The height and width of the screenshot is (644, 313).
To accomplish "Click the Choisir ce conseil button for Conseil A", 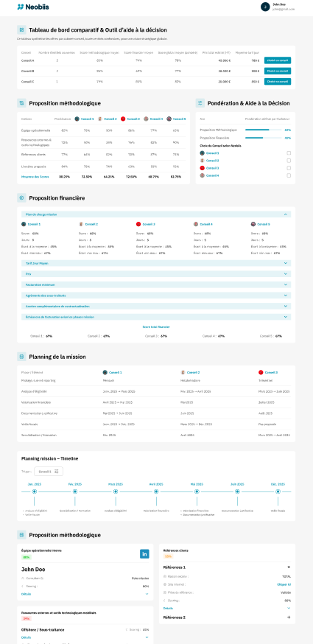I will point(278,60).
